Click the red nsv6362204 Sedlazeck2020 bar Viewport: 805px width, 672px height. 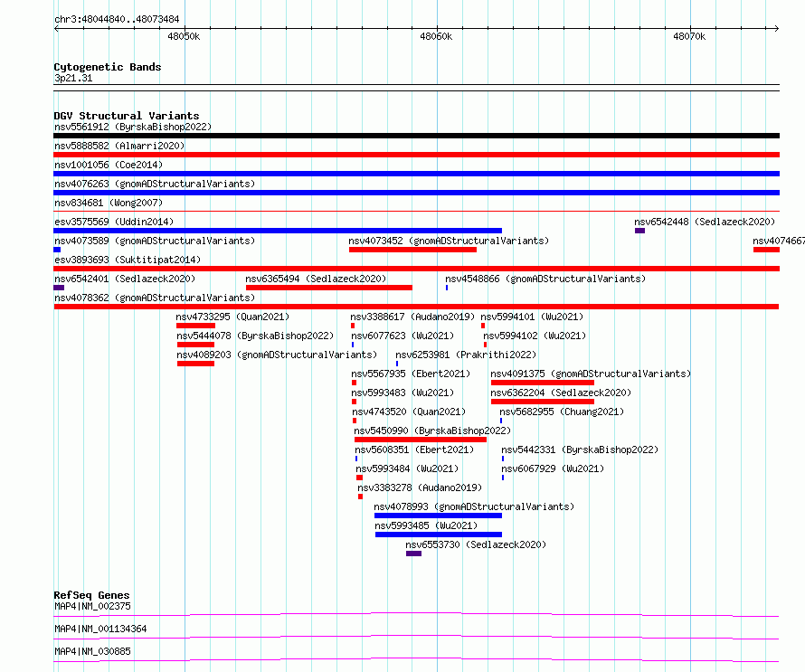(542, 402)
